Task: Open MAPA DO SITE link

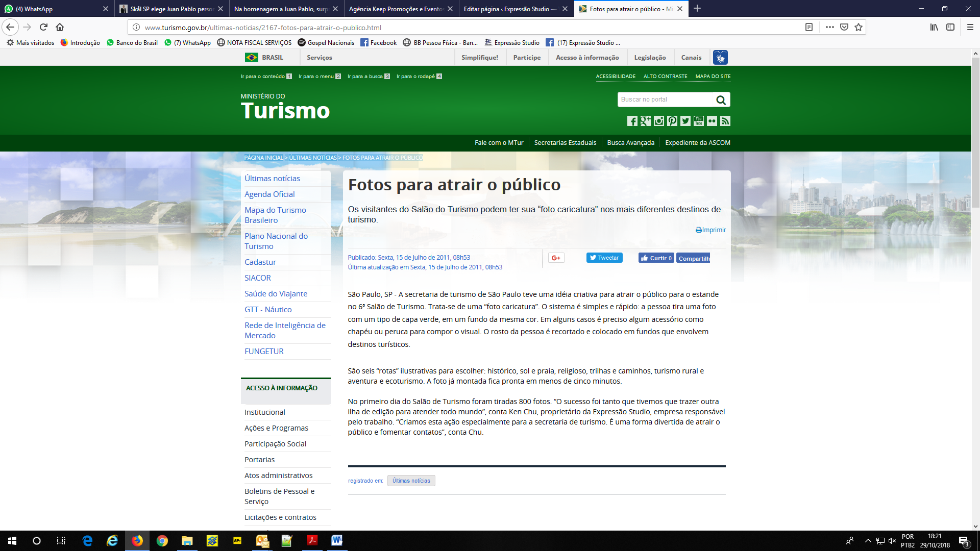Action: pos(713,77)
